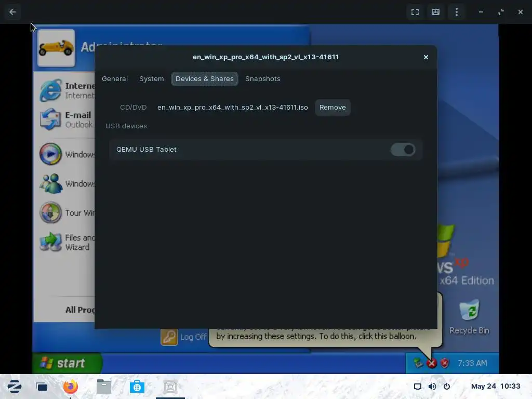Open All Programs in the start menu
The height and width of the screenshot is (399, 532).
tap(81, 310)
